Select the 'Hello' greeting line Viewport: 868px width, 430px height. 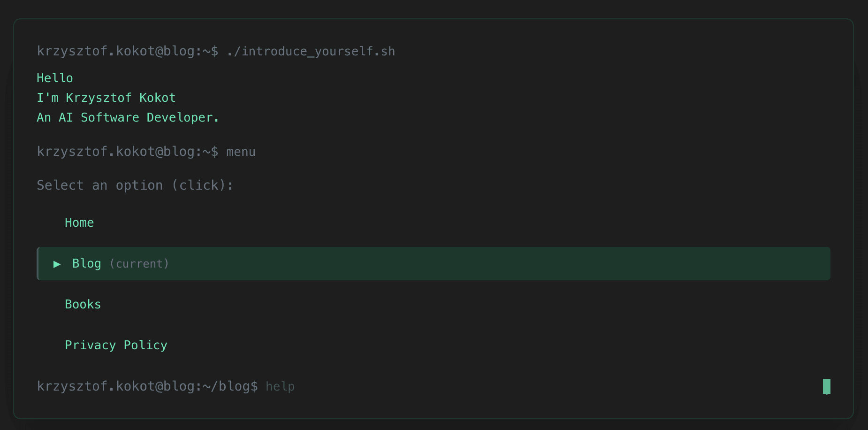click(x=54, y=78)
